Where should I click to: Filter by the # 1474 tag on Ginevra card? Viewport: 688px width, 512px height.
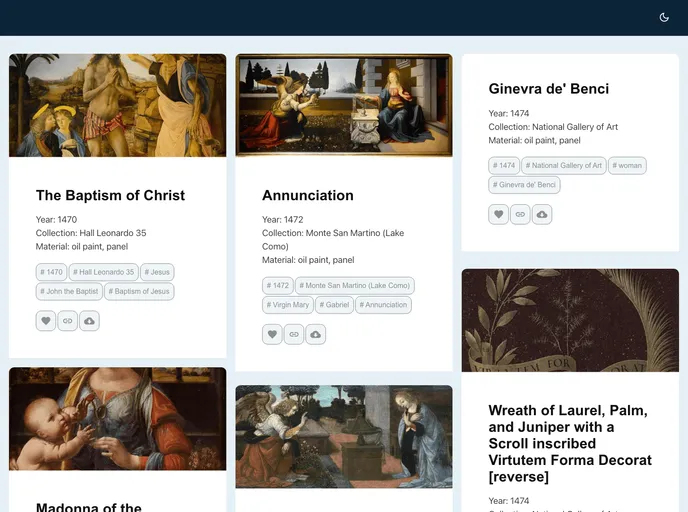click(504, 165)
